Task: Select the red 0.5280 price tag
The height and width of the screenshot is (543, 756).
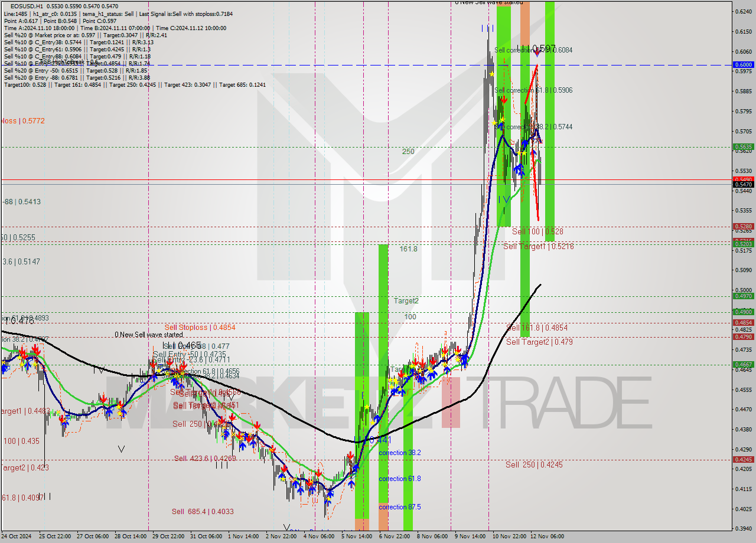Action: click(743, 227)
